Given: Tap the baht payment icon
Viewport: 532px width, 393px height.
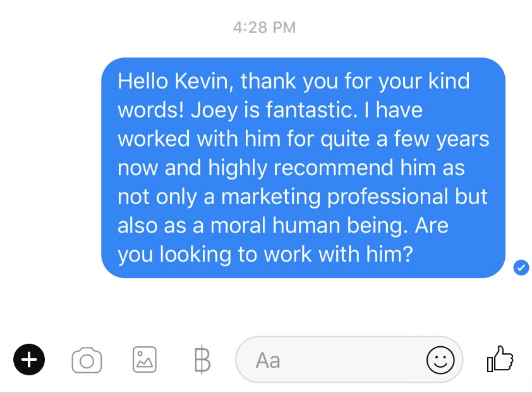Looking at the screenshot, I should point(203,360).
